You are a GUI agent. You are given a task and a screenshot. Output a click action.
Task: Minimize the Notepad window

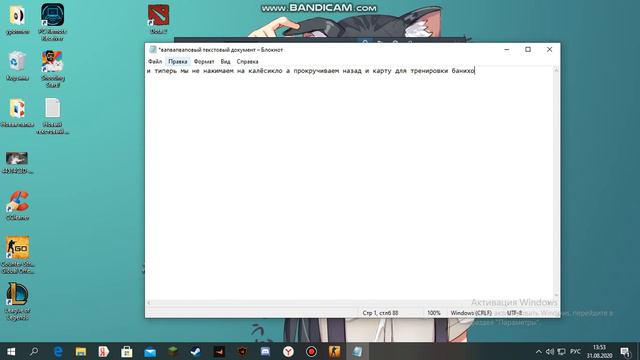[507, 49]
